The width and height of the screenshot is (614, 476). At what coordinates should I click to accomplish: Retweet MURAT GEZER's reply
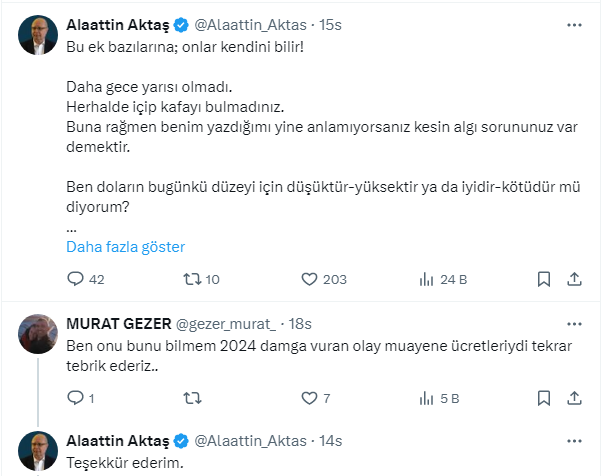[x=190, y=399]
